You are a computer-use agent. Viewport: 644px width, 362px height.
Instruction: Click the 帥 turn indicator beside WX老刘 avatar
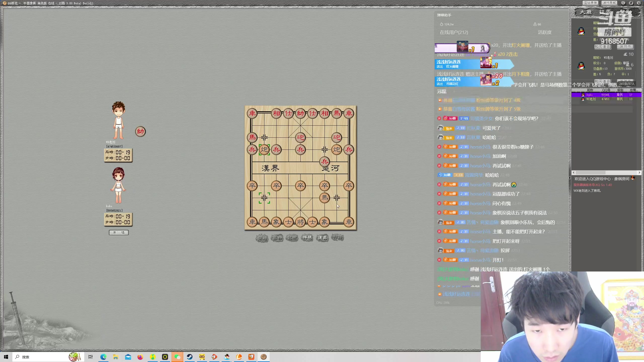click(x=140, y=131)
